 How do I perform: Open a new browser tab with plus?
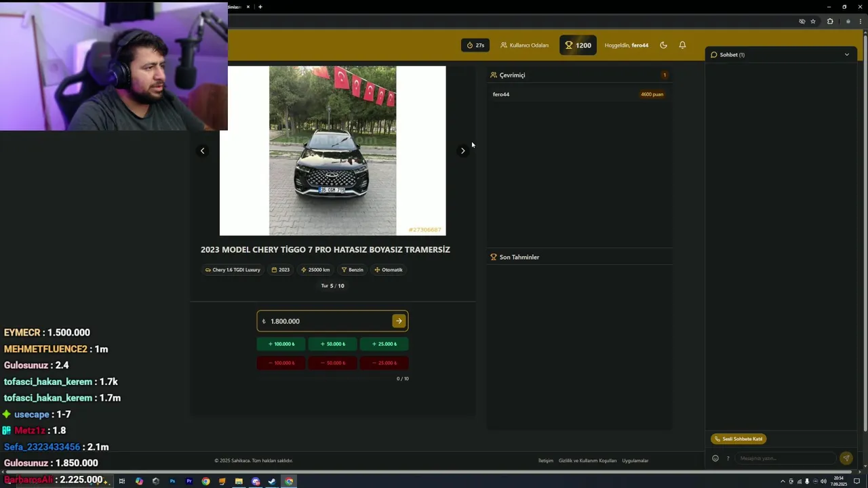[x=260, y=7]
